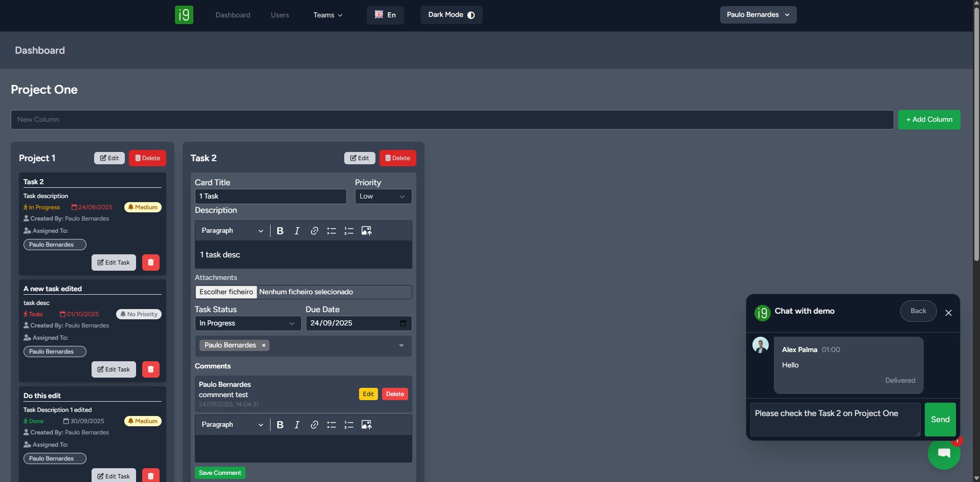The height and width of the screenshot is (482, 980).
Task: Open Task Status dropdown showing In Progress
Action: [x=248, y=323]
